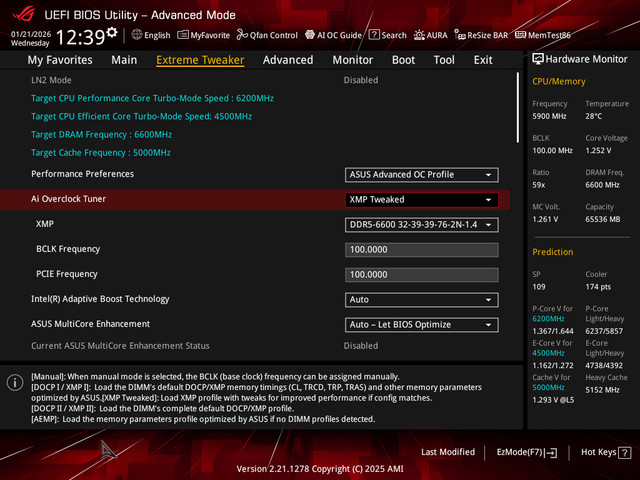640x480 pixels.
Task: Click the info icon beside help text
Action: click(15, 382)
